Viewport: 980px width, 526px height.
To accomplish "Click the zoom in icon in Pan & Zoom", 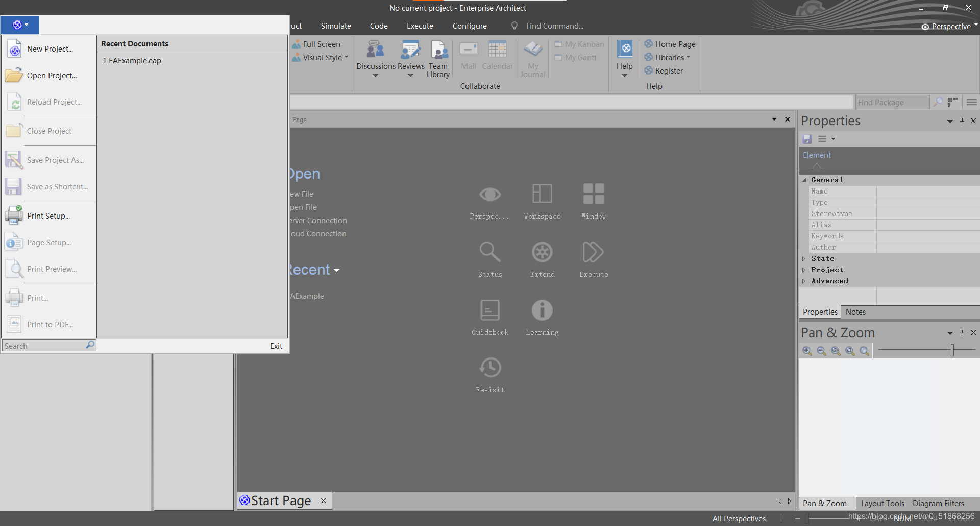I will tap(807, 351).
